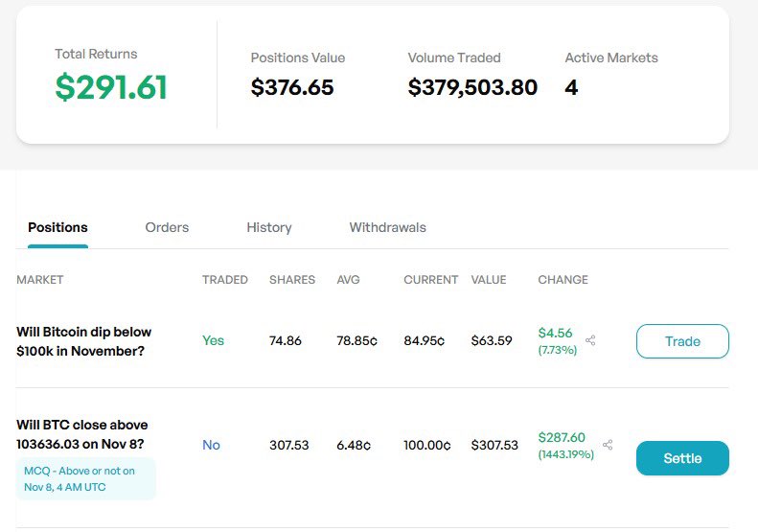Select the shares value 74.86
Image resolution: width=758 pixels, height=532 pixels.
tap(286, 340)
